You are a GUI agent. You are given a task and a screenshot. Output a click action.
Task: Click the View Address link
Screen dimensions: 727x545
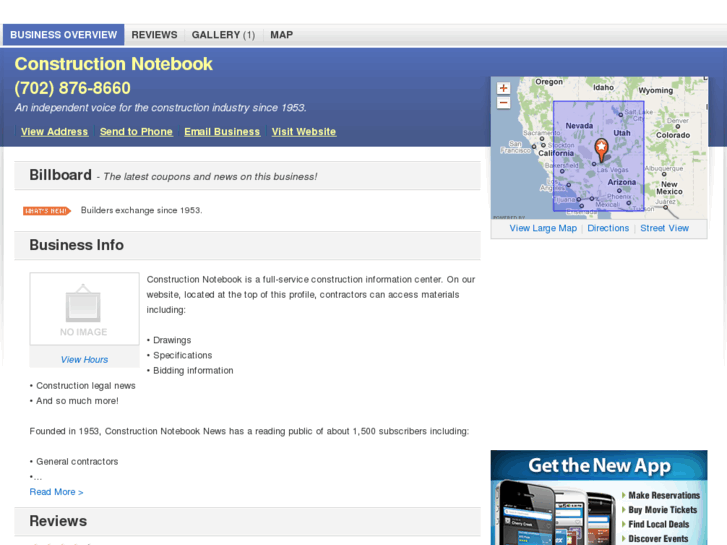click(54, 132)
